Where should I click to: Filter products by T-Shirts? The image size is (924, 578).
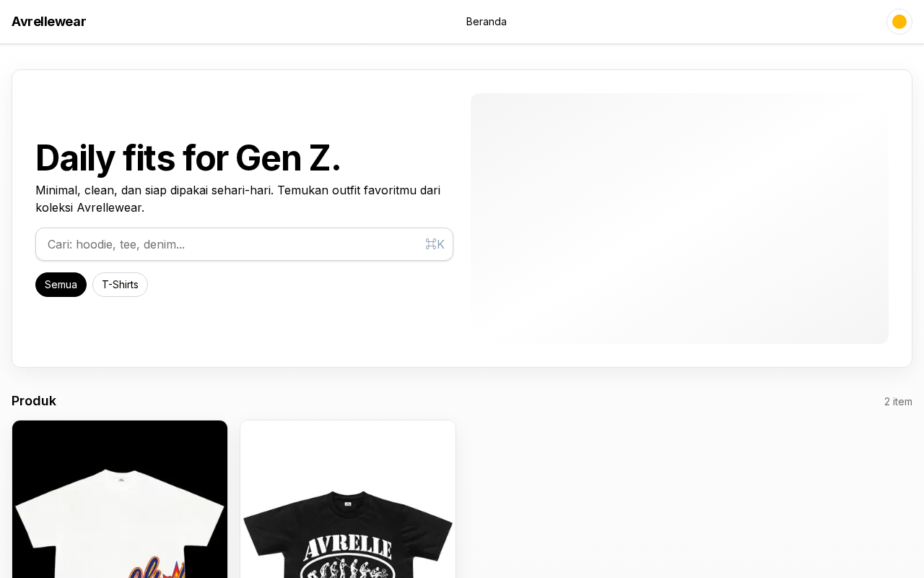(120, 285)
